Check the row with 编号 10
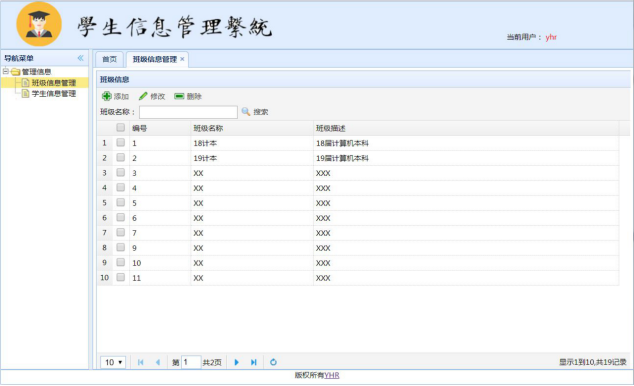634x386 pixels. pos(120,262)
